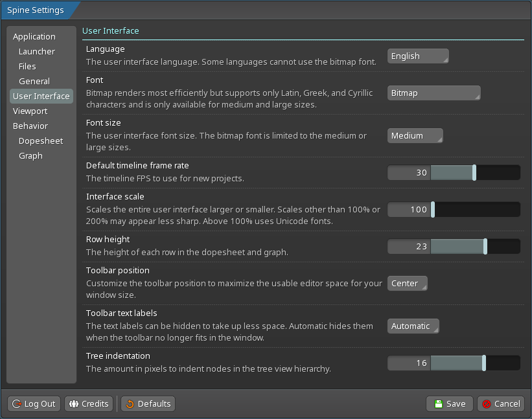532x419 pixels.
Task: Click the Row height slider handle
Action: coord(485,247)
